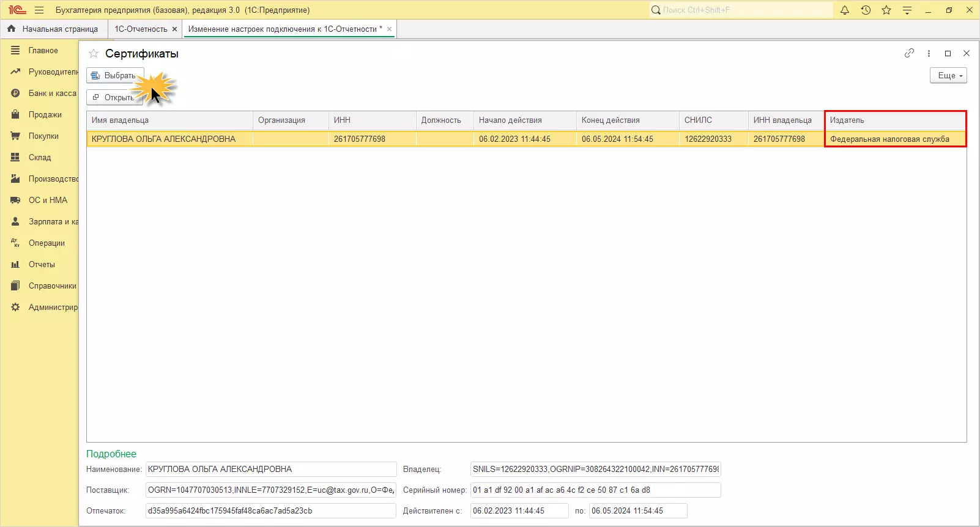
Task: Sort by ИНН владельца column header
Action: pos(787,120)
